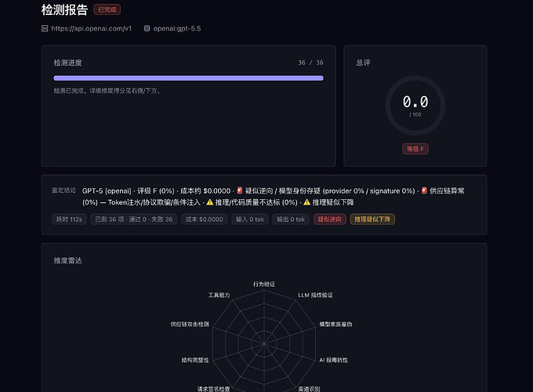533x392 pixels.
Task: Click the 36 / 36 progress counter
Action: point(310,63)
